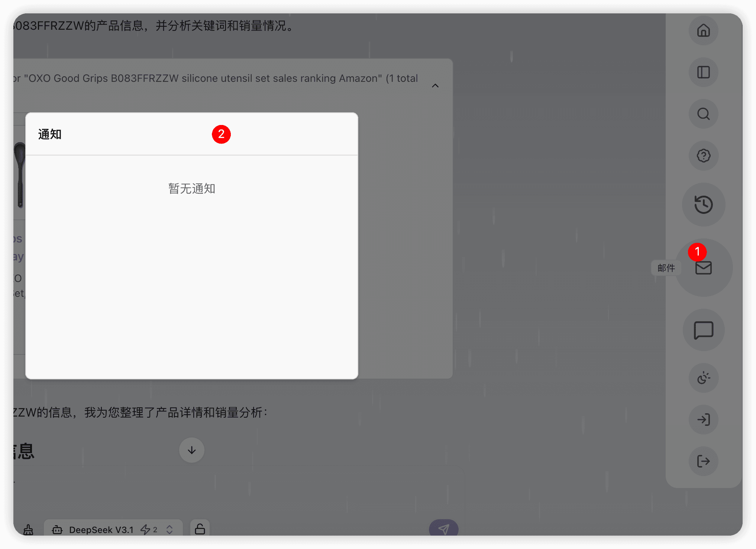The height and width of the screenshot is (549, 756).
Task: View conversation history from the sidebar
Action: pyautogui.click(x=703, y=204)
